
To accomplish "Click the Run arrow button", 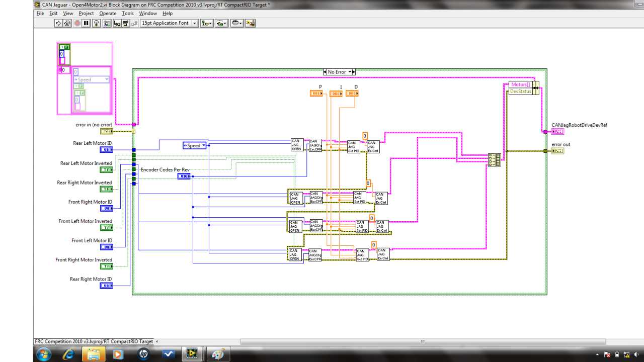I will pos(58,23).
